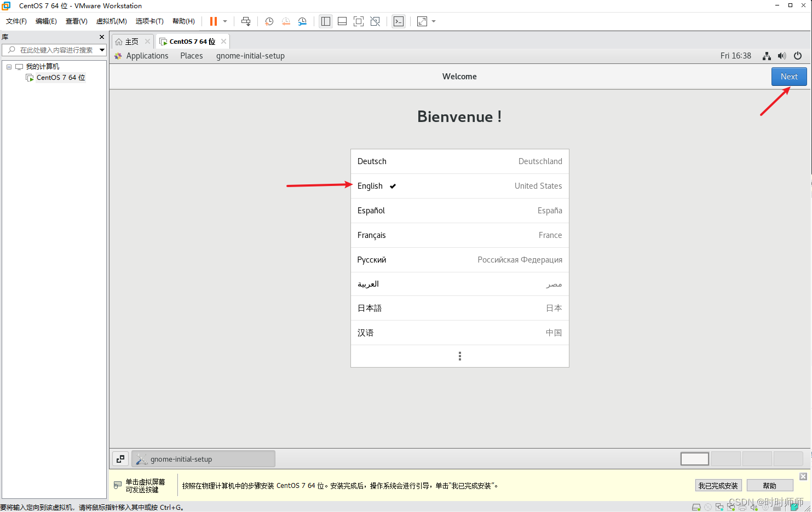Open the power options dropdown beside pause

[225, 21]
